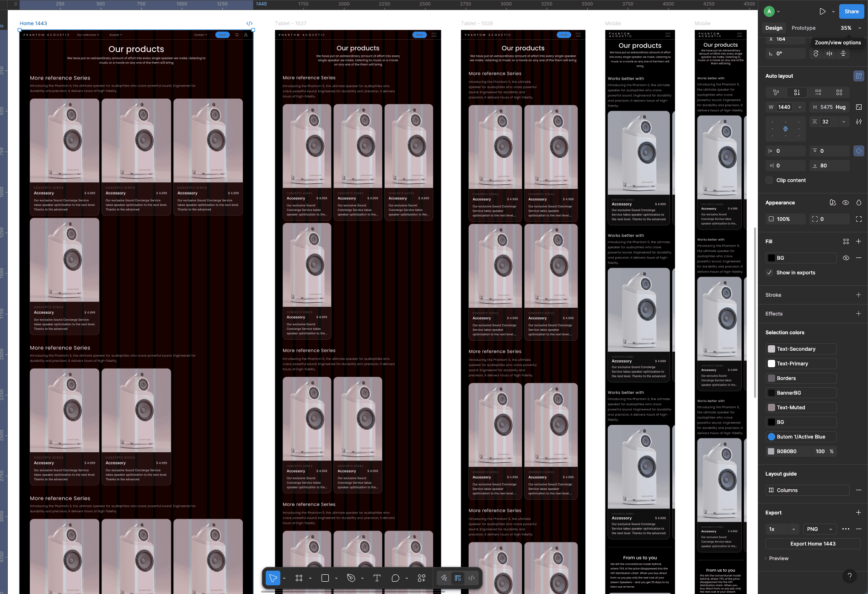Open blend mode droplet icon in Appearance
The height and width of the screenshot is (594, 868).
coord(859,203)
